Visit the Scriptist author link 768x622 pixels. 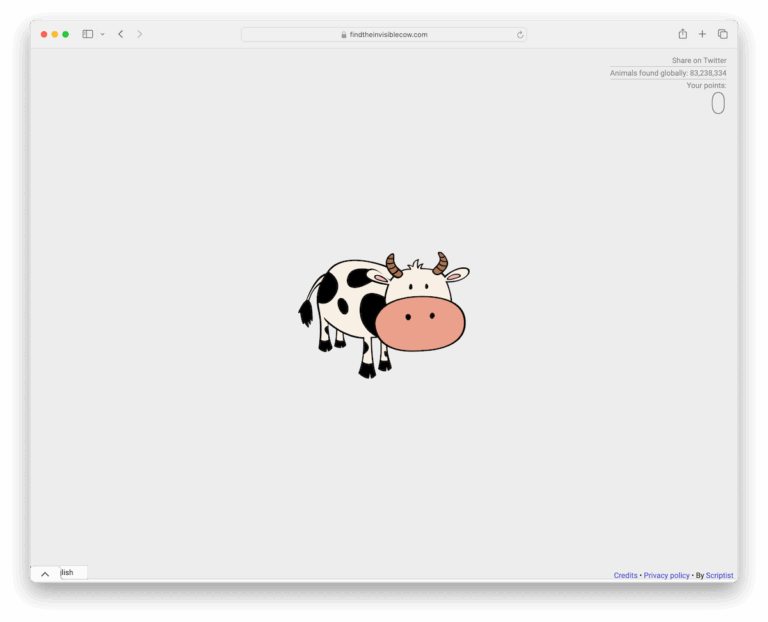click(x=720, y=575)
